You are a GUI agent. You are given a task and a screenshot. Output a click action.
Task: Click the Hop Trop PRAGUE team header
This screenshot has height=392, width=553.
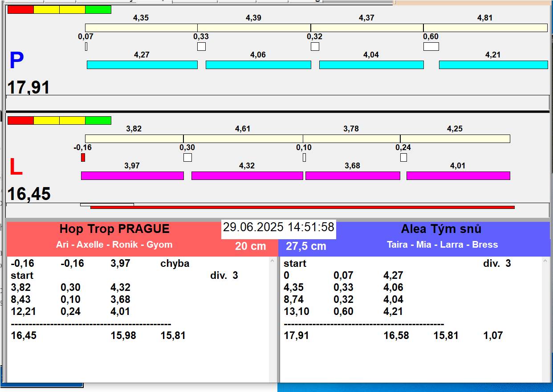click(114, 229)
